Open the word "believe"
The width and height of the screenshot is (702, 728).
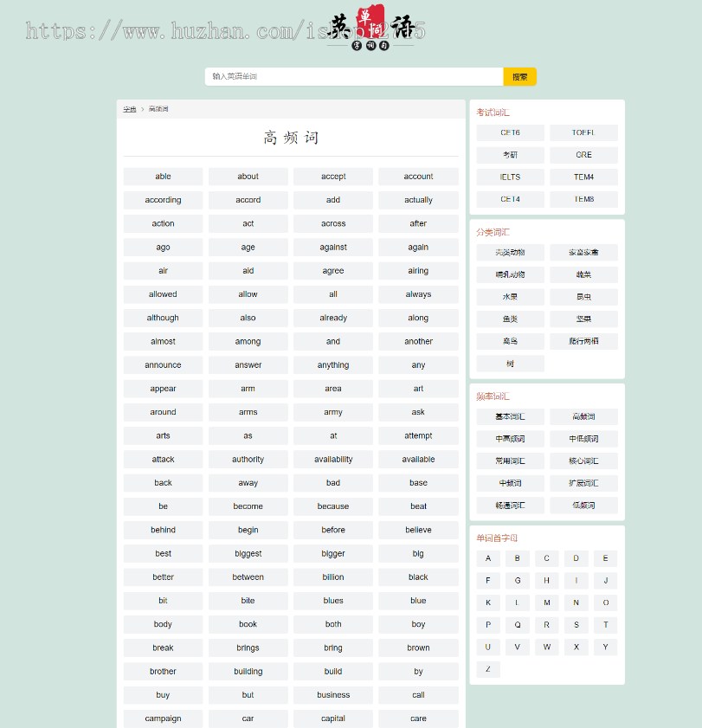click(x=418, y=531)
